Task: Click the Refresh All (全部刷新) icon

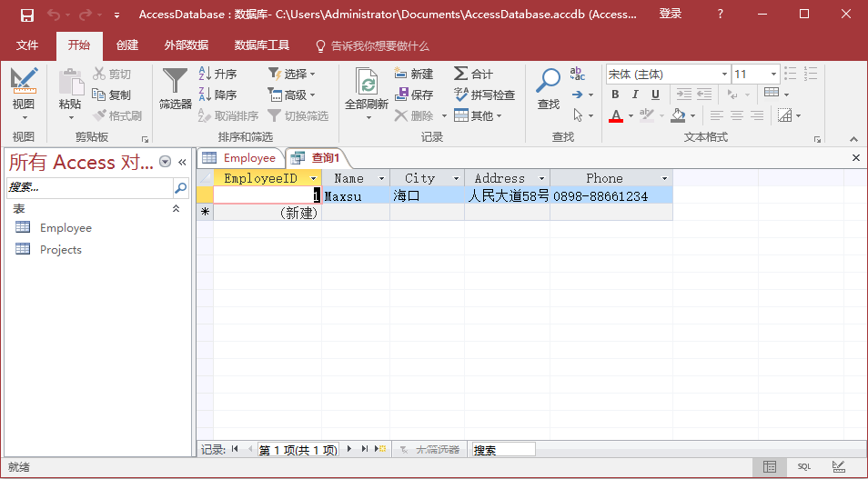Action: [x=367, y=85]
